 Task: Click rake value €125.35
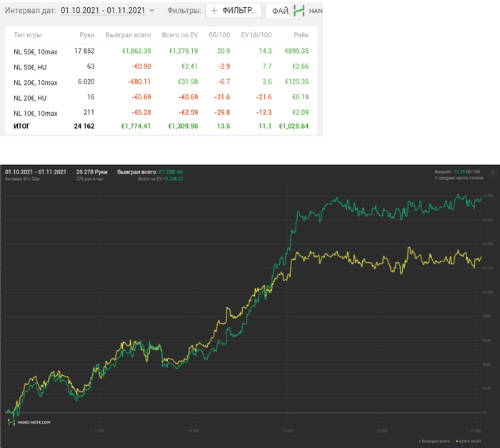point(296,81)
